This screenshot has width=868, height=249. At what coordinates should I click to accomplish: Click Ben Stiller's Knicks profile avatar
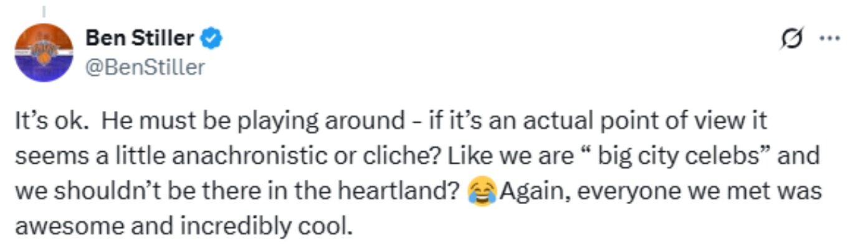(44, 52)
